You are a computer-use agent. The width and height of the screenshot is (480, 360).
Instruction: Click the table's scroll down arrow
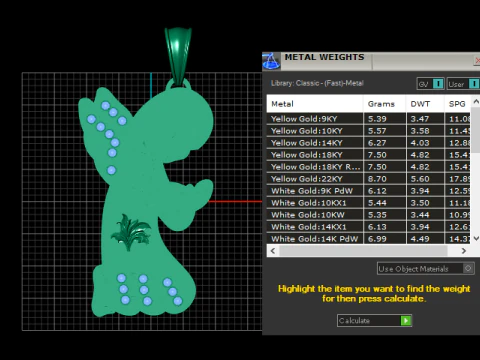[x=476, y=238]
